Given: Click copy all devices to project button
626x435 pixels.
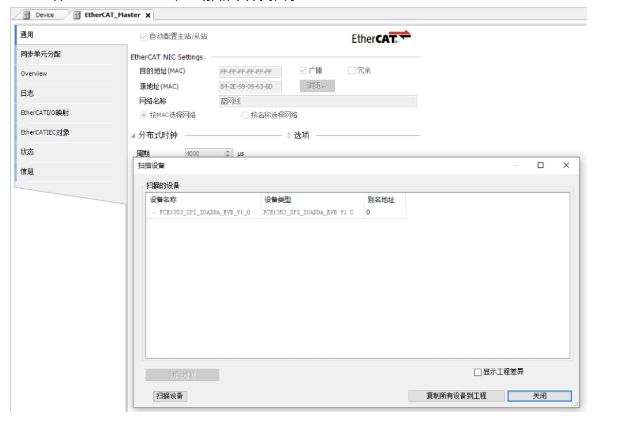Looking at the screenshot, I should (456, 396).
